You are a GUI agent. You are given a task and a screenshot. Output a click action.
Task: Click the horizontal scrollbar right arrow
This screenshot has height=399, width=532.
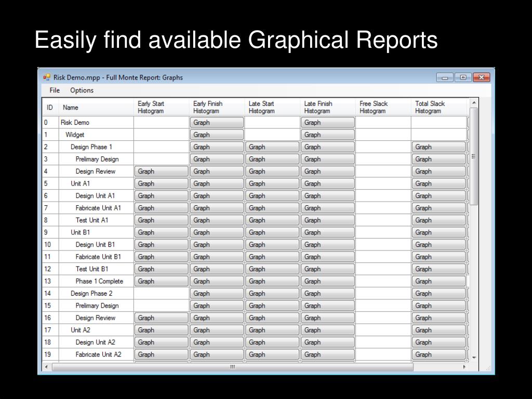[464, 367]
